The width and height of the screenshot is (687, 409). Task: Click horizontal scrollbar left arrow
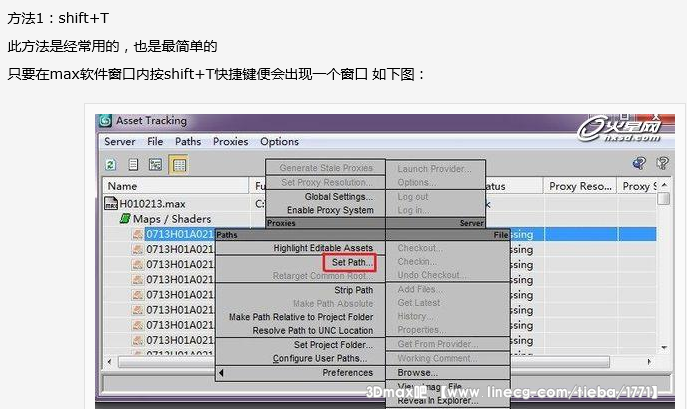(x=110, y=362)
